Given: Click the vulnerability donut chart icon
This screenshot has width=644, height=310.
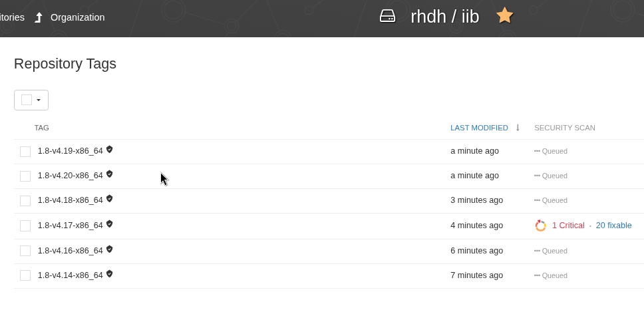Looking at the screenshot, I should (x=540, y=226).
